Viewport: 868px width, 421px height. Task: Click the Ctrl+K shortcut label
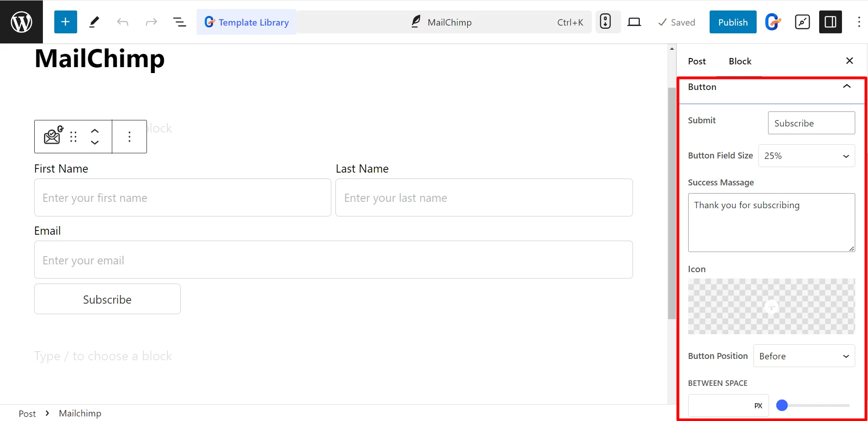(x=570, y=22)
